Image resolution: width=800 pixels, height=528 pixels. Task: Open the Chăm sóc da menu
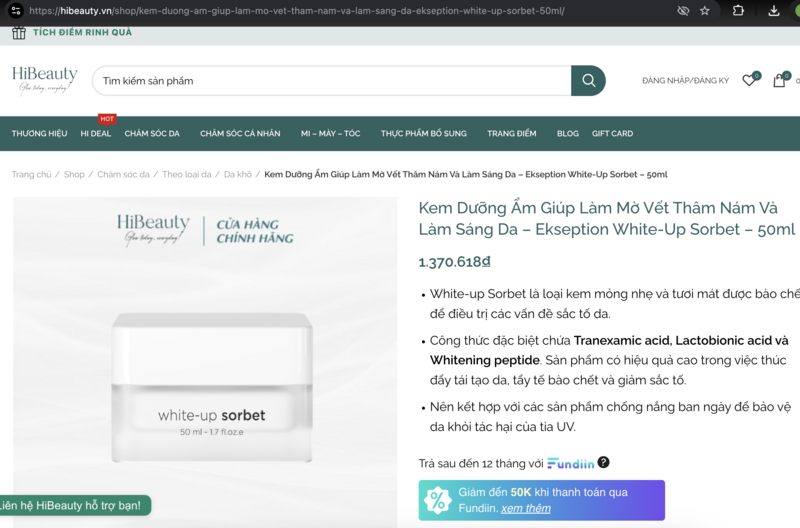(x=152, y=134)
